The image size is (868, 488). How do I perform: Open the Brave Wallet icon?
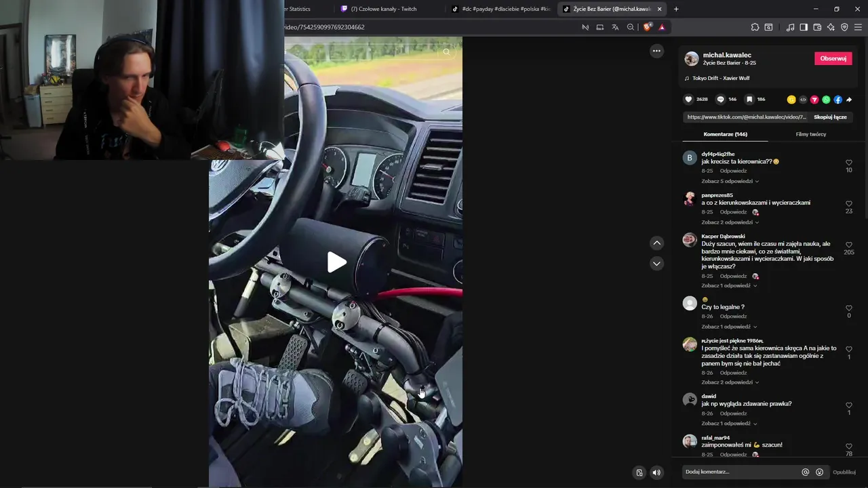(x=817, y=27)
